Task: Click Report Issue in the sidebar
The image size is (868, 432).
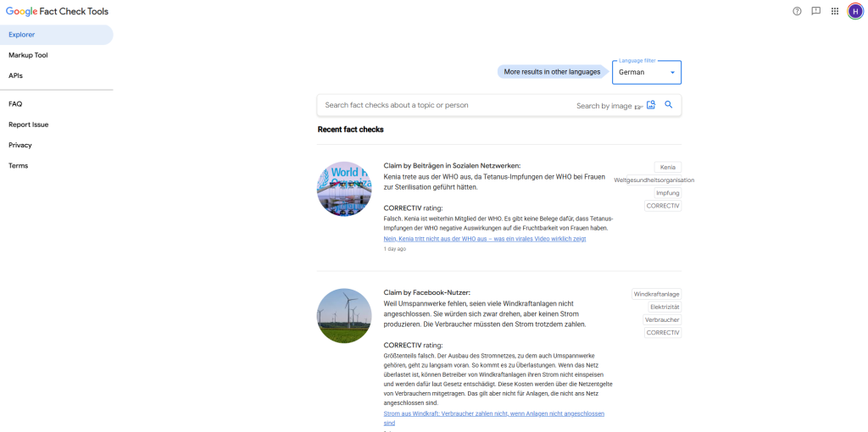Action: (28, 125)
